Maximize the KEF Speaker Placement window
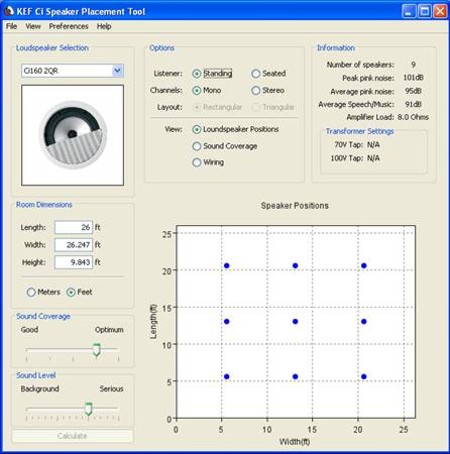450x454 pixels. tap(425, 11)
